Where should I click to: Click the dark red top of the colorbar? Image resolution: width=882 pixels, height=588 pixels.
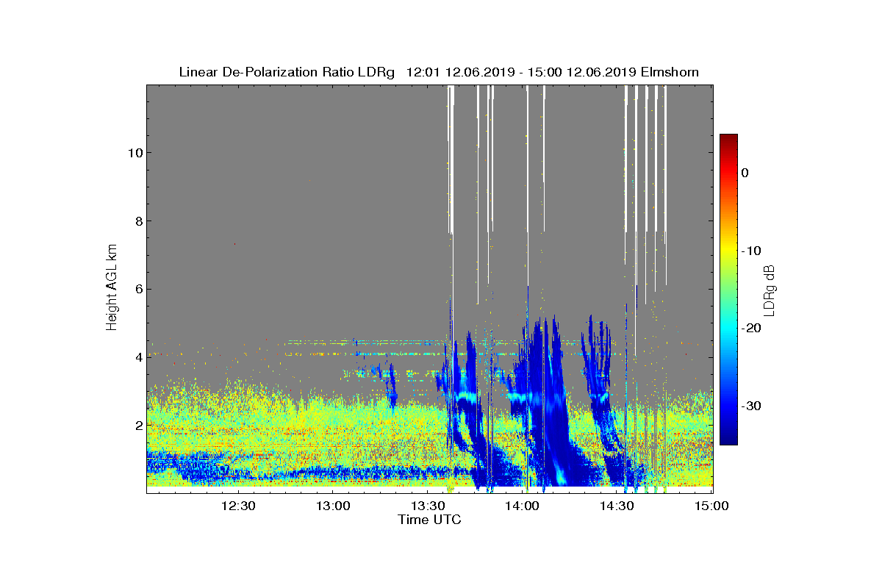(728, 140)
